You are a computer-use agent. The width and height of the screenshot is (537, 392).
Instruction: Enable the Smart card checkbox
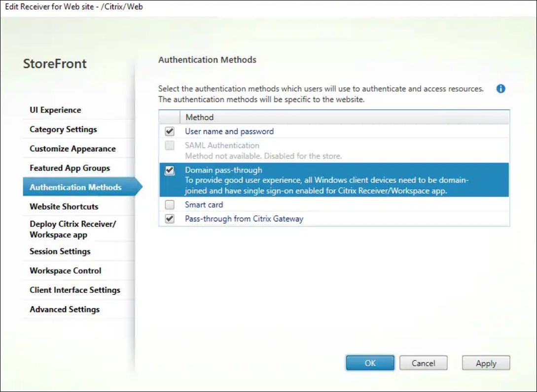point(170,205)
